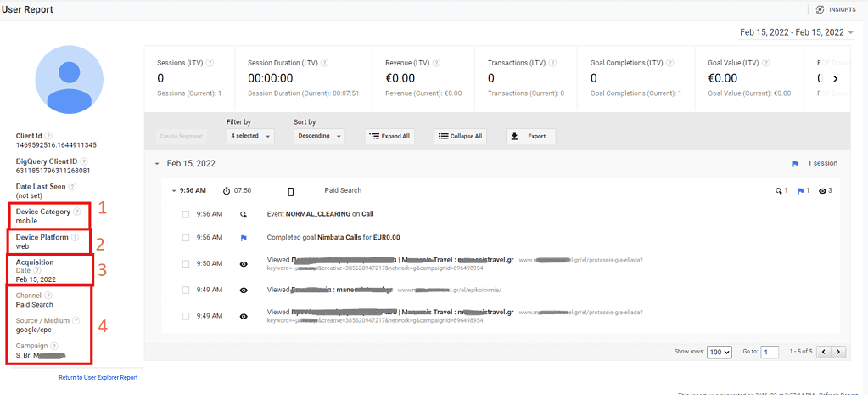Collapse the Feb 15, 2022 date group
This screenshot has width=868, height=395.
pyautogui.click(x=157, y=164)
